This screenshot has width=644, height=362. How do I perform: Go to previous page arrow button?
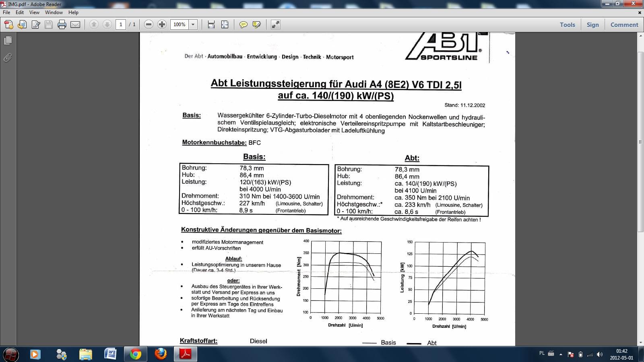[x=94, y=25]
